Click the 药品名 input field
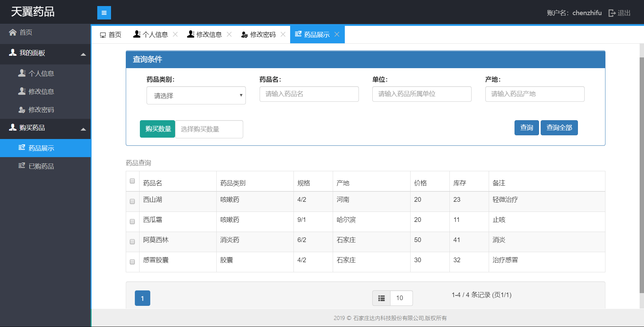The height and width of the screenshot is (327, 644). pyautogui.click(x=309, y=94)
